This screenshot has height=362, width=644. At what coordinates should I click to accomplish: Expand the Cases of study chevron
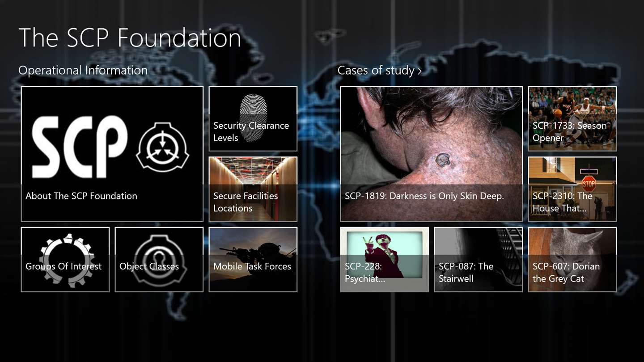[419, 71]
